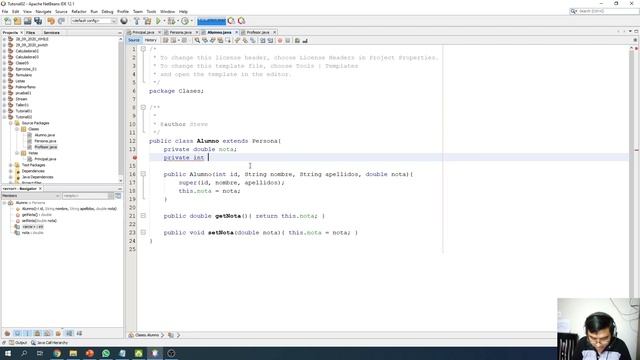Open File Explorer from the taskbar
The height and width of the screenshot is (360, 640).
coord(73,353)
